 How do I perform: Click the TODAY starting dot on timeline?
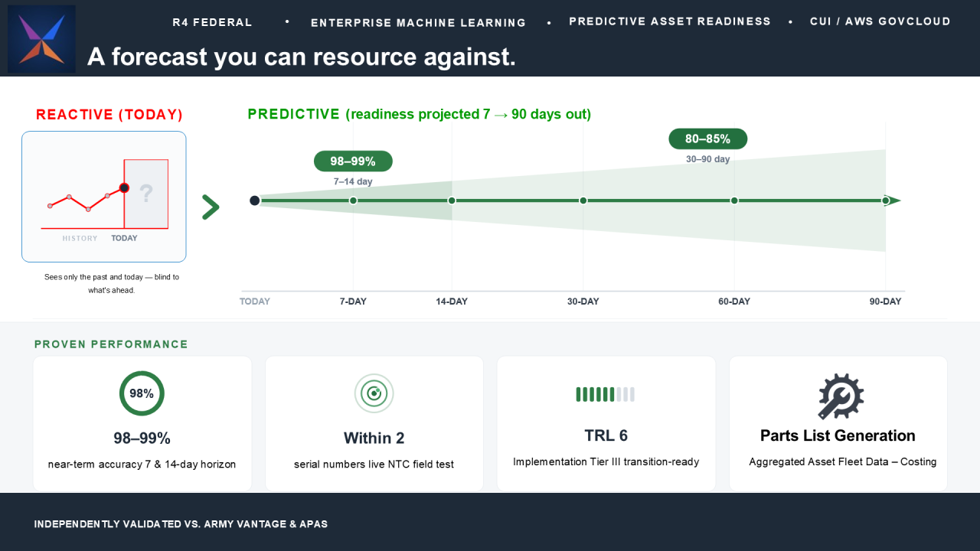pyautogui.click(x=255, y=201)
